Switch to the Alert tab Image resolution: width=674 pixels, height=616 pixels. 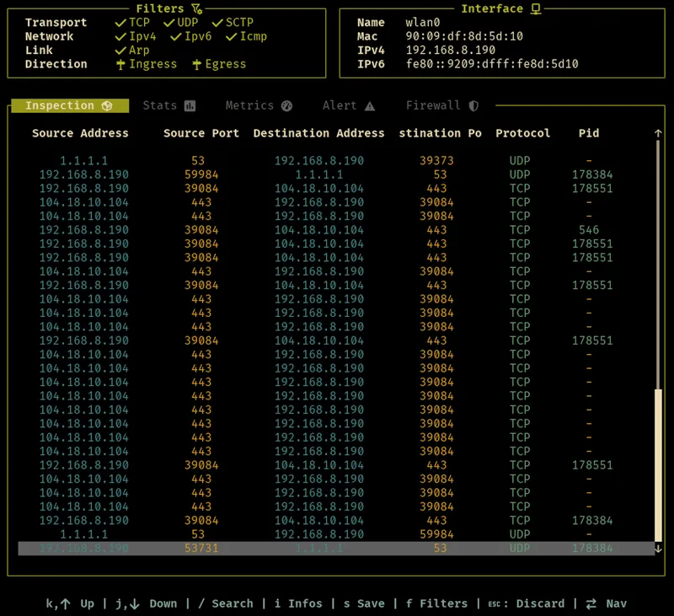click(x=349, y=105)
